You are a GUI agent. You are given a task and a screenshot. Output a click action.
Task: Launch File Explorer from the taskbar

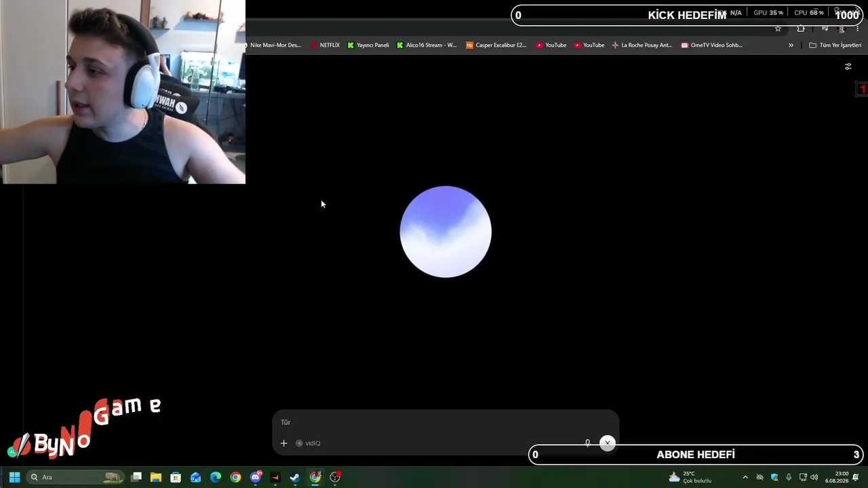pos(156,477)
